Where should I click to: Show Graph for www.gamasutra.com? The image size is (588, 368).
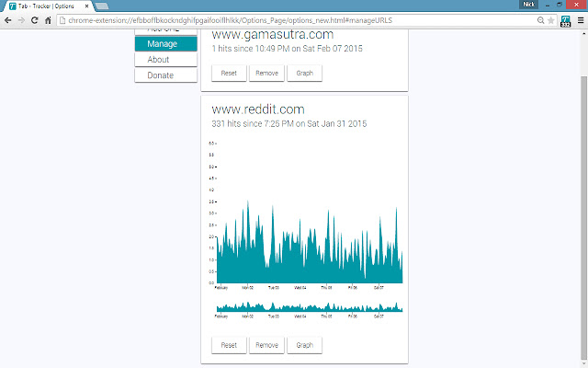304,74
